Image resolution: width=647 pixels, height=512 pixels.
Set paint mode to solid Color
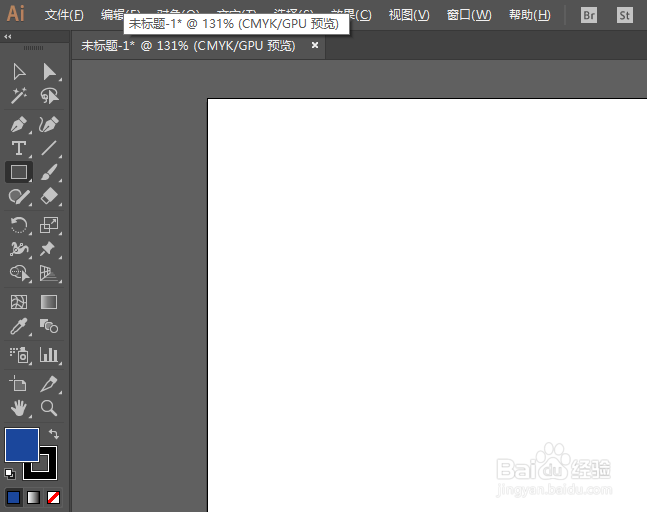14,497
